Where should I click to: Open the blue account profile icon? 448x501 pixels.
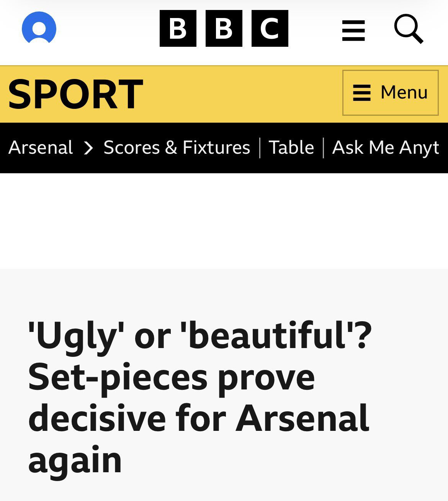39,28
